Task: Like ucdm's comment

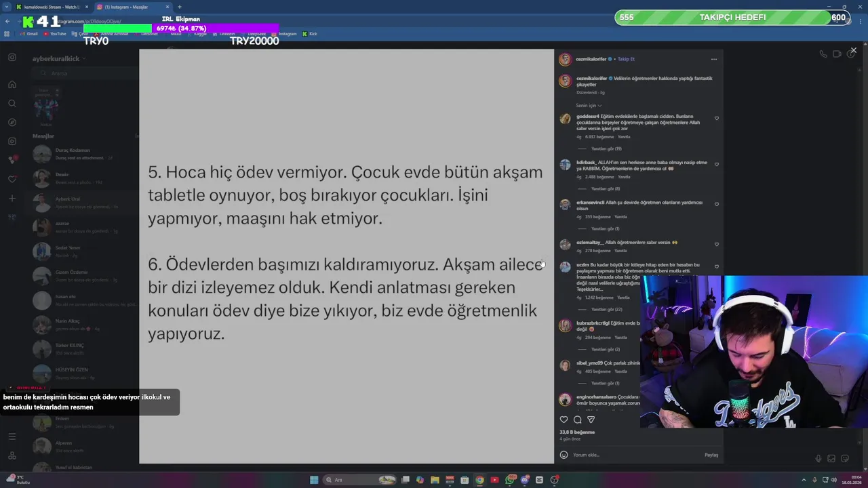Action: coord(717,266)
